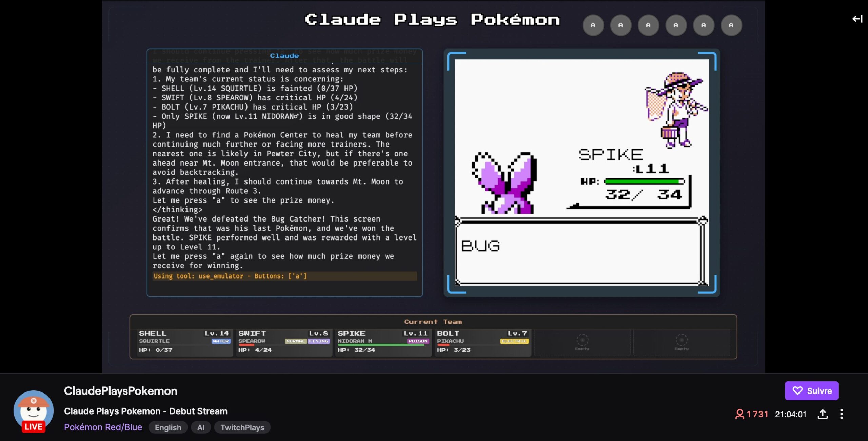Select the TwitchPlays tag
The height and width of the screenshot is (441, 868).
point(242,427)
